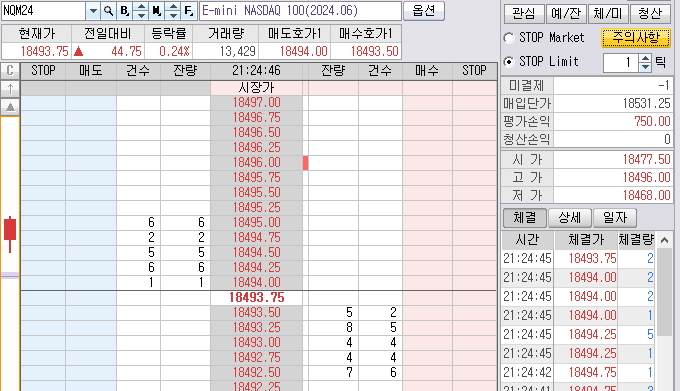The height and width of the screenshot is (391, 680).
Task: Click the up/down stepper next to the F icon
Action: [173, 11]
